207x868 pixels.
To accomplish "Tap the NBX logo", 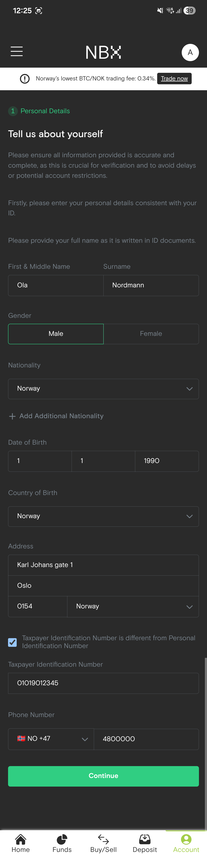I will (103, 52).
